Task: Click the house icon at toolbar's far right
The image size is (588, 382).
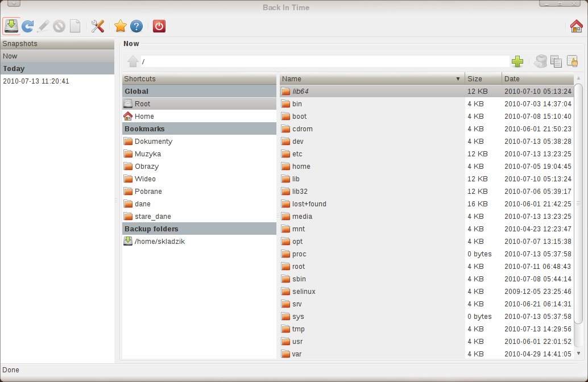Action: tap(577, 26)
